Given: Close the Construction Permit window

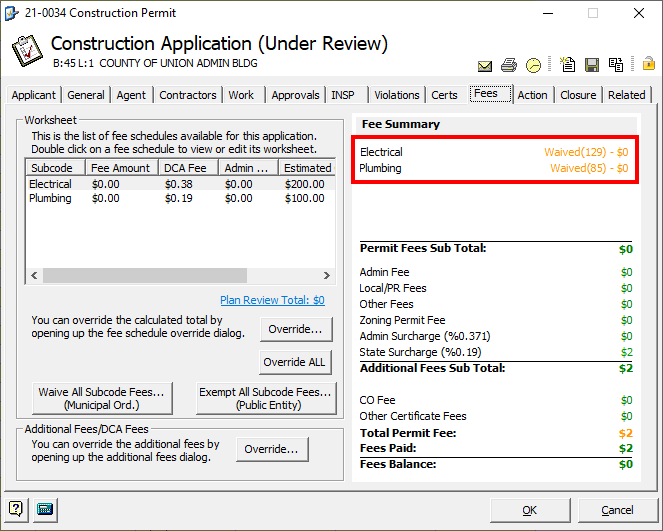Looking at the screenshot, I should [639, 13].
